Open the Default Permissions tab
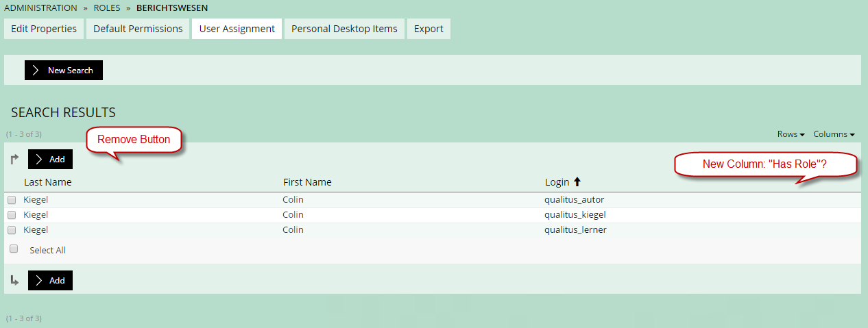 click(138, 29)
